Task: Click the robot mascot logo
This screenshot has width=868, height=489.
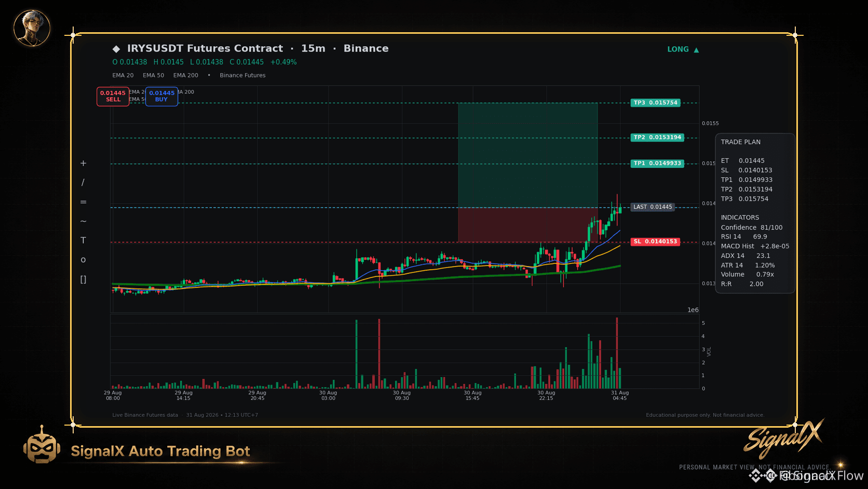Action: click(42, 445)
